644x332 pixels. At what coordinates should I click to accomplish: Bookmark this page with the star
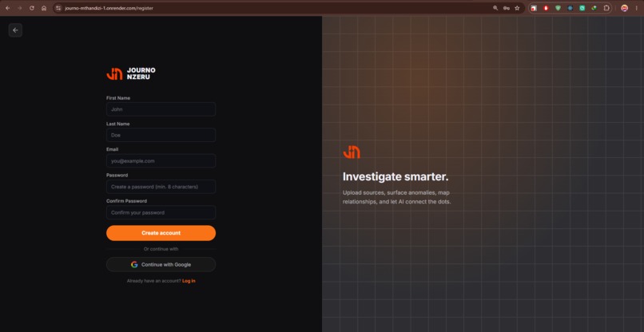(517, 8)
